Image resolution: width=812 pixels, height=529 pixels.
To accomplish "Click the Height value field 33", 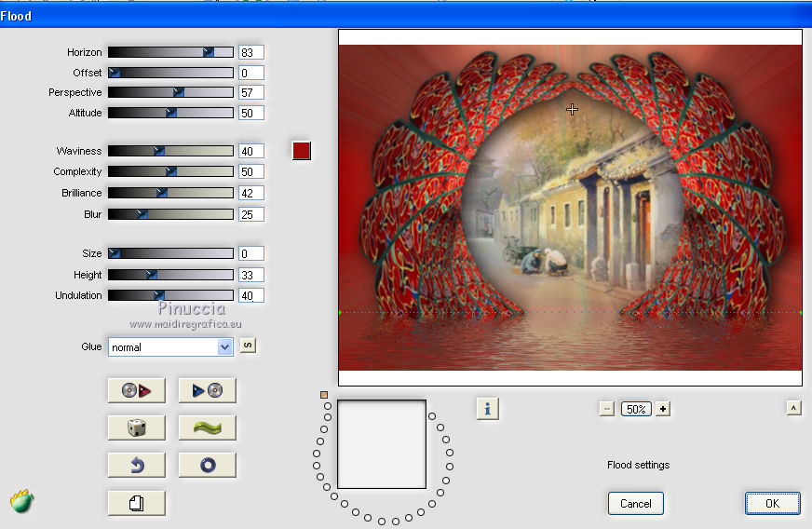I will pos(251,275).
